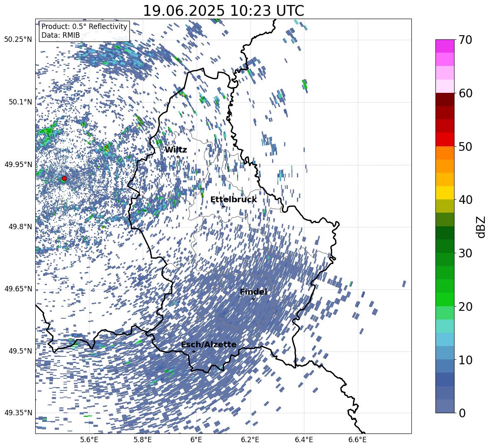This screenshot has width=491, height=448.
Task: Click the 5.6°E longitude label
Action: click(89, 440)
